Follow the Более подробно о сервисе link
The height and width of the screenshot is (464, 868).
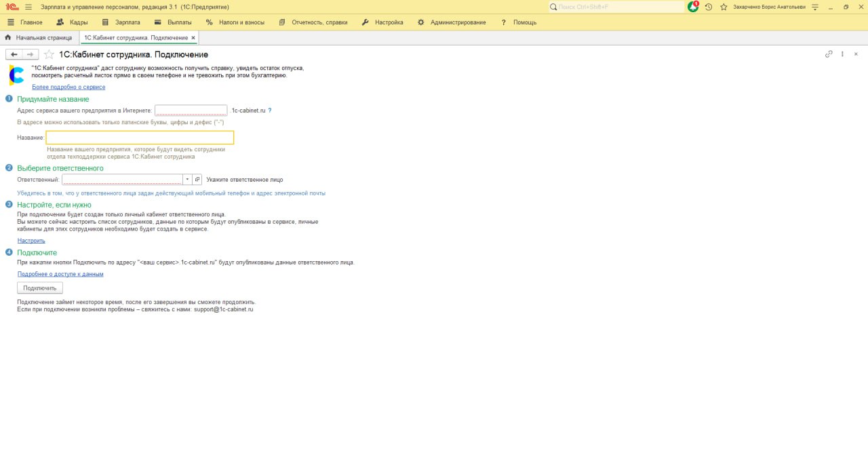point(68,87)
